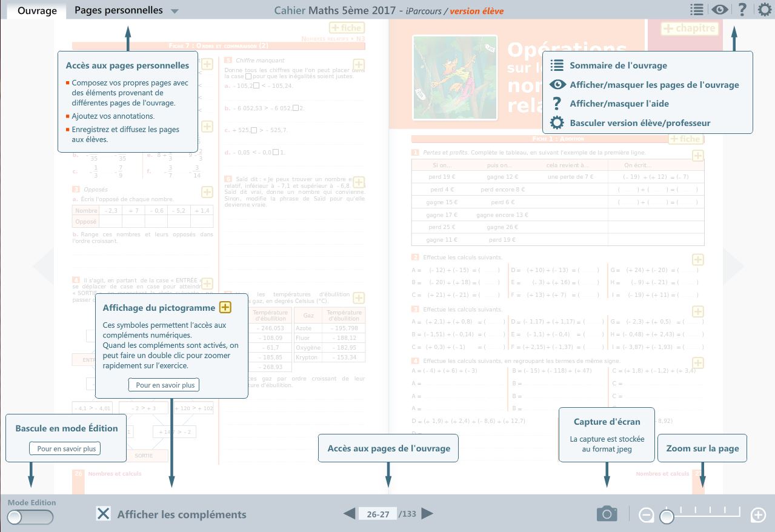Toggle the Mode Edition switch

click(x=30, y=517)
